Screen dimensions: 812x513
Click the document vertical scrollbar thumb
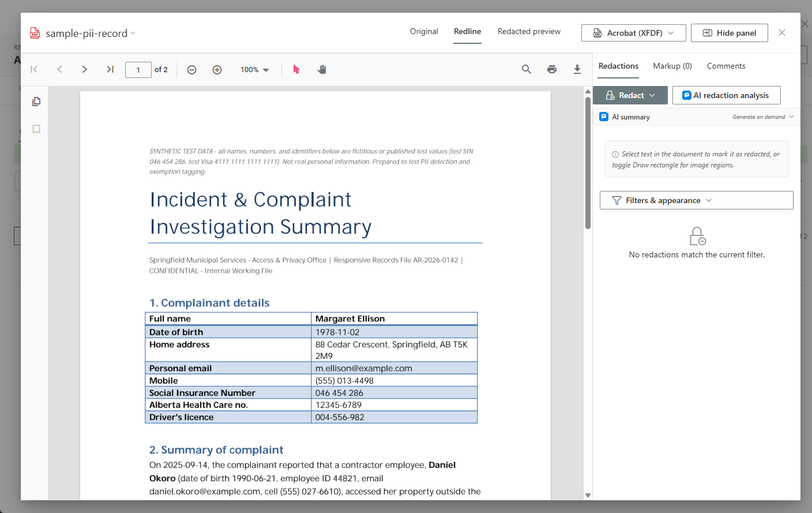[588, 163]
